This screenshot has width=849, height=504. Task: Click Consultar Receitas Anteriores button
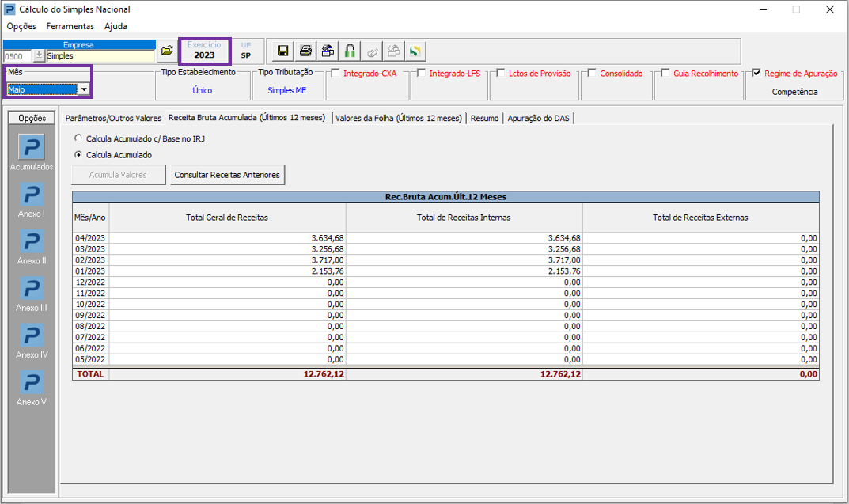point(227,175)
